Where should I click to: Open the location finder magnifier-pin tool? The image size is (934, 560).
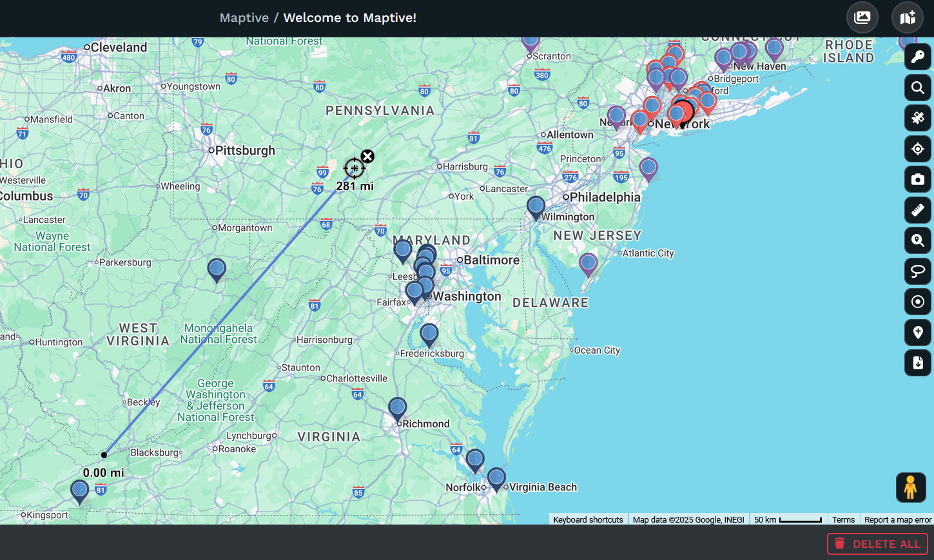(x=918, y=240)
